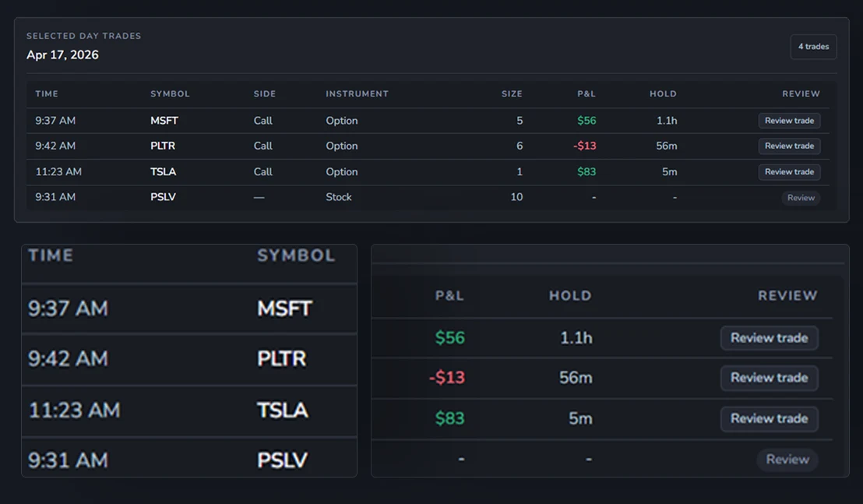863x504 pixels.
Task: Click the 4 trades badge
Action: tap(813, 47)
